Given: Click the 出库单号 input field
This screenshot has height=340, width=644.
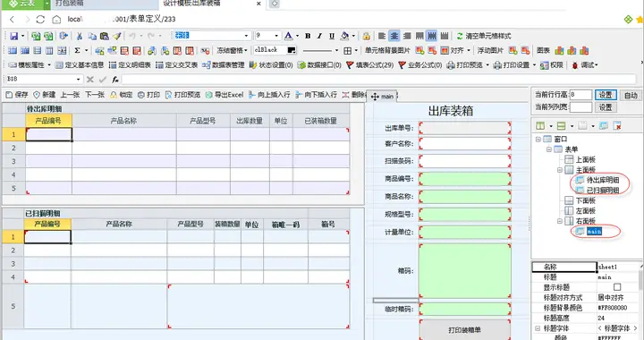Looking at the screenshot, I should (465, 128).
